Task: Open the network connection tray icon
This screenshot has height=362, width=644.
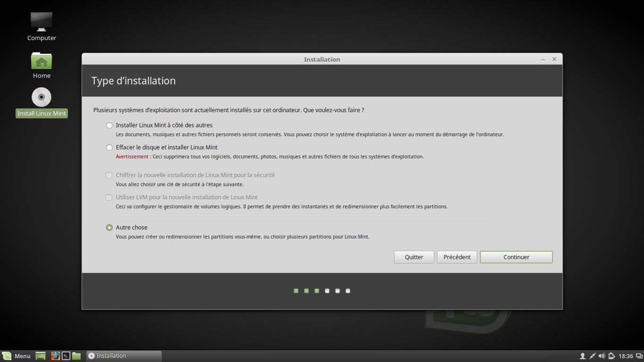Action: coord(592,356)
